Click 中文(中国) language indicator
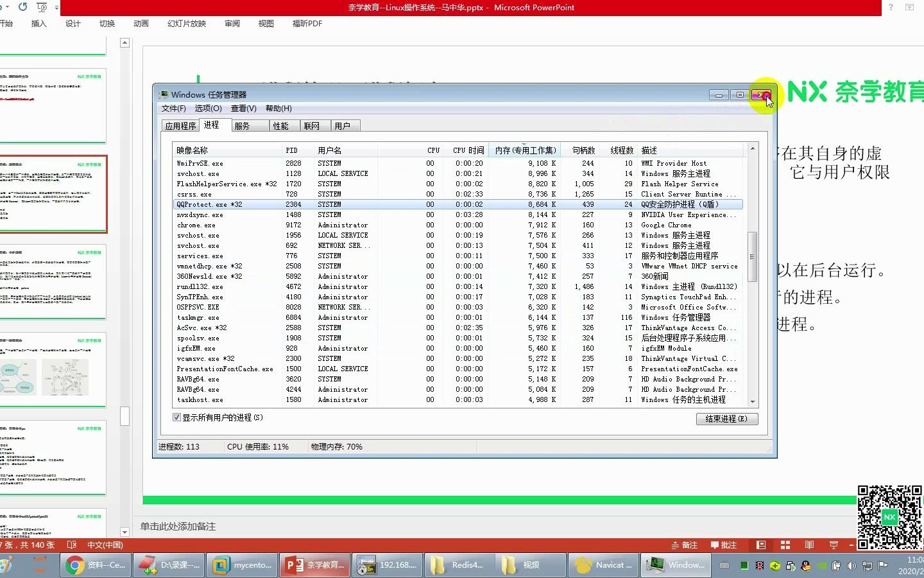Viewport: 924px width, 578px height. point(105,545)
